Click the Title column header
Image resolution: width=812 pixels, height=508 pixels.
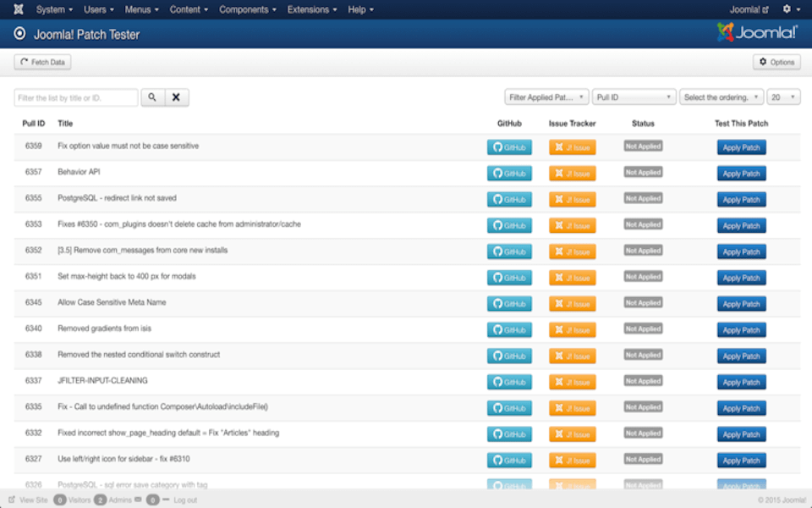(65, 124)
